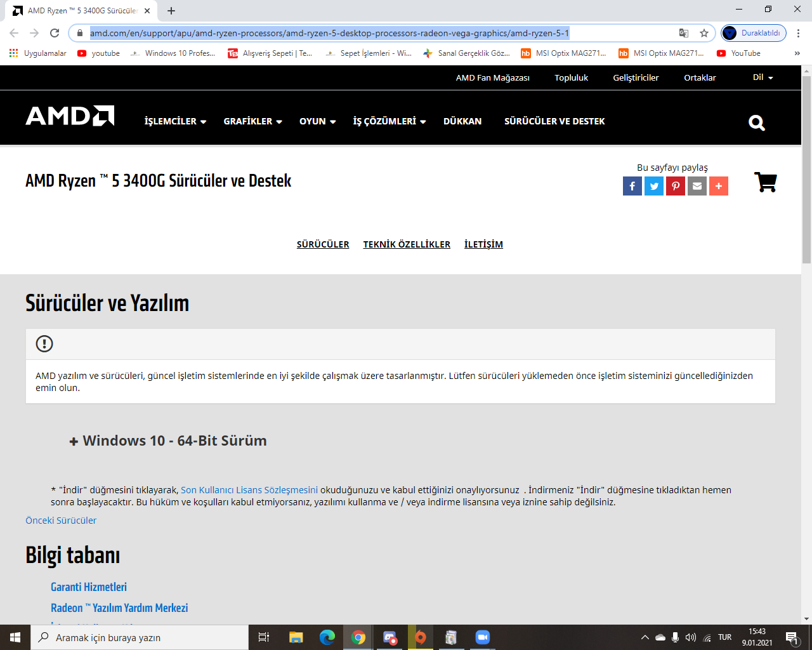The width and height of the screenshot is (812, 650).
Task: Click the Chrome icon on the taskbar
Action: point(358,637)
